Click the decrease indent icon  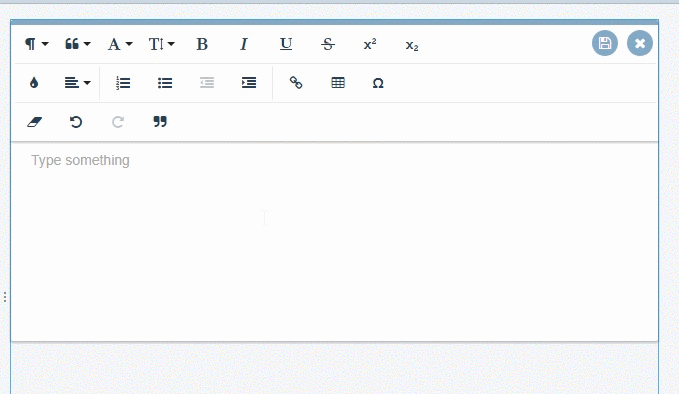click(207, 83)
